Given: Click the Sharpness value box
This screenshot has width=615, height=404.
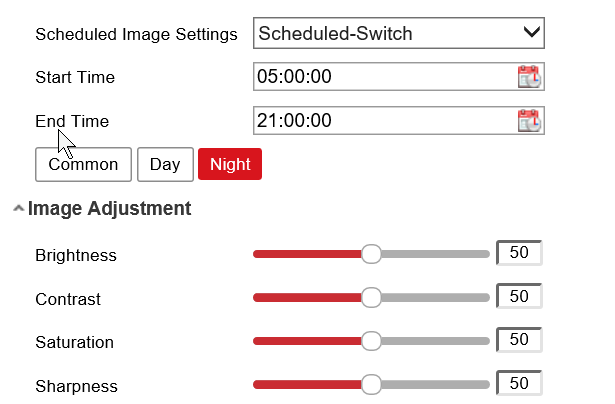Looking at the screenshot, I should pos(519,383).
